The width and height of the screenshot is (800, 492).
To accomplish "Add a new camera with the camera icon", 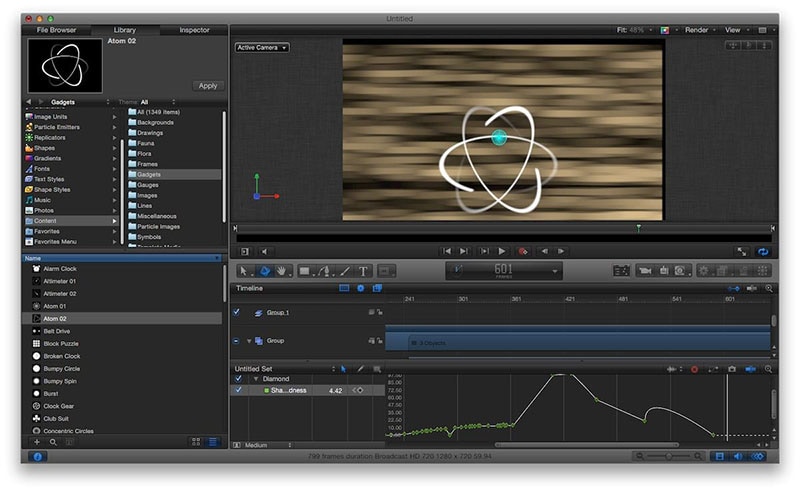I will 645,271.
